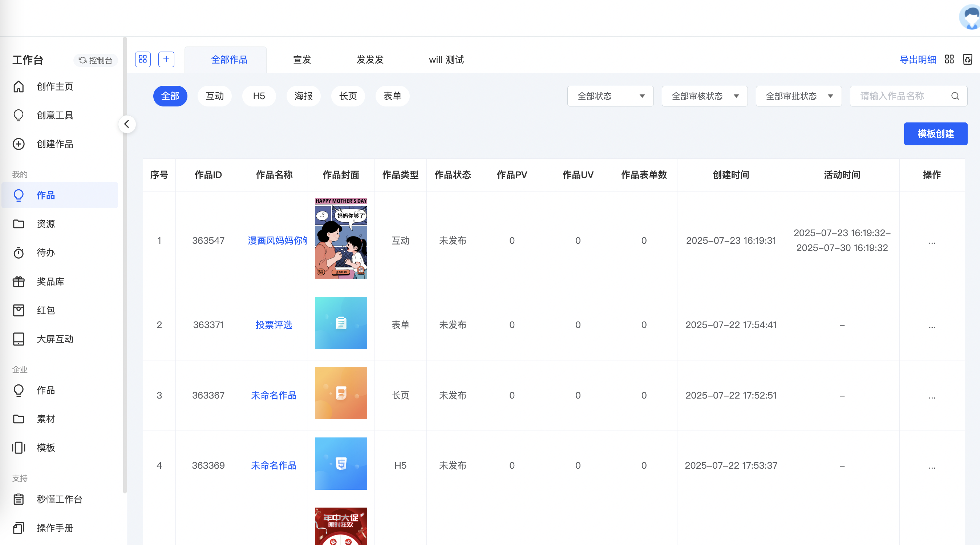Image resolution: width=980 pixels, height=545 pixels.
Task: Select the 互动 filter pill
Action: [x=215, y=96]
